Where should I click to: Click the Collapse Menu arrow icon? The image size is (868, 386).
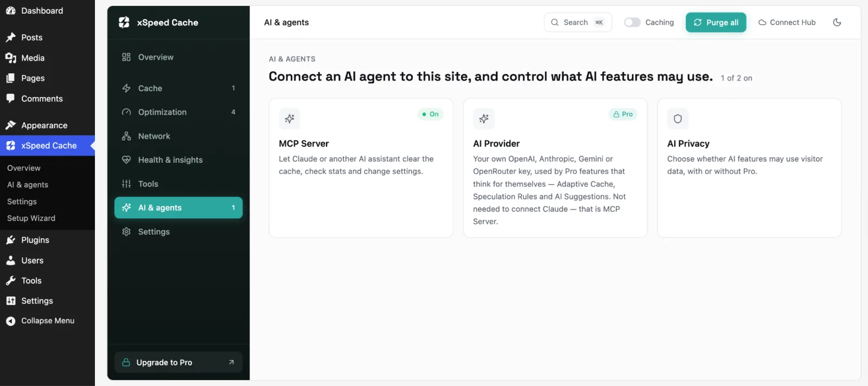coord(10,321)
